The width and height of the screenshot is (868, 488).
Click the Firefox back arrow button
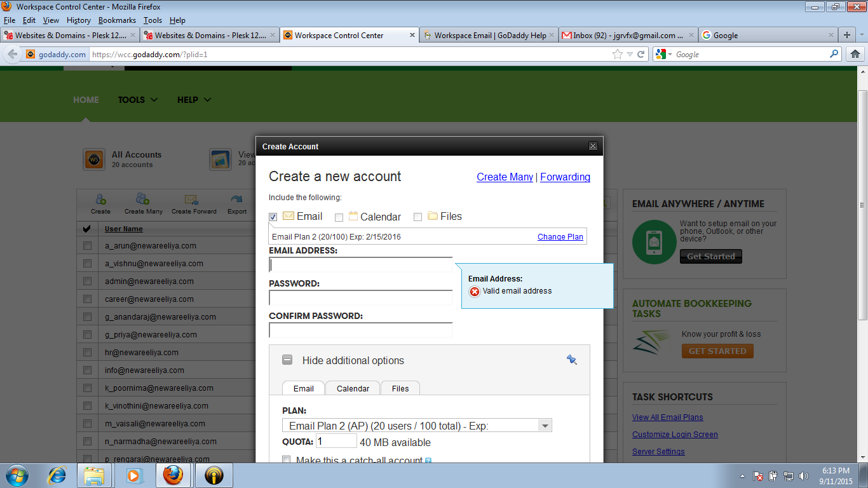pos(12,55)
